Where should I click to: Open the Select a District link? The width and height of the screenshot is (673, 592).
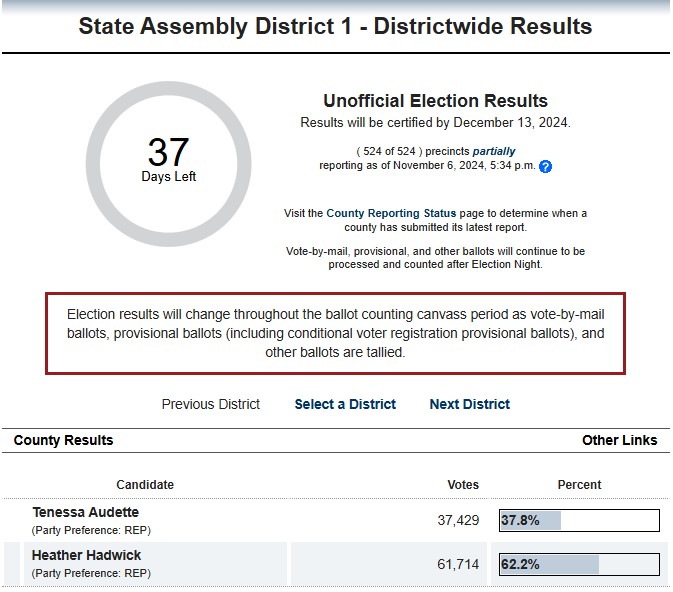pyautogui.click(x=345, y=404)
